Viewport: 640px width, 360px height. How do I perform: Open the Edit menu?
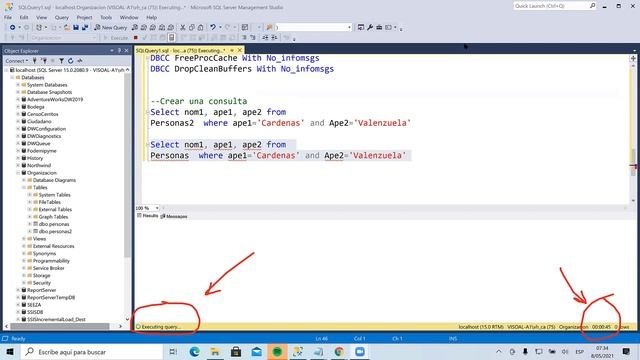[24, 18]
